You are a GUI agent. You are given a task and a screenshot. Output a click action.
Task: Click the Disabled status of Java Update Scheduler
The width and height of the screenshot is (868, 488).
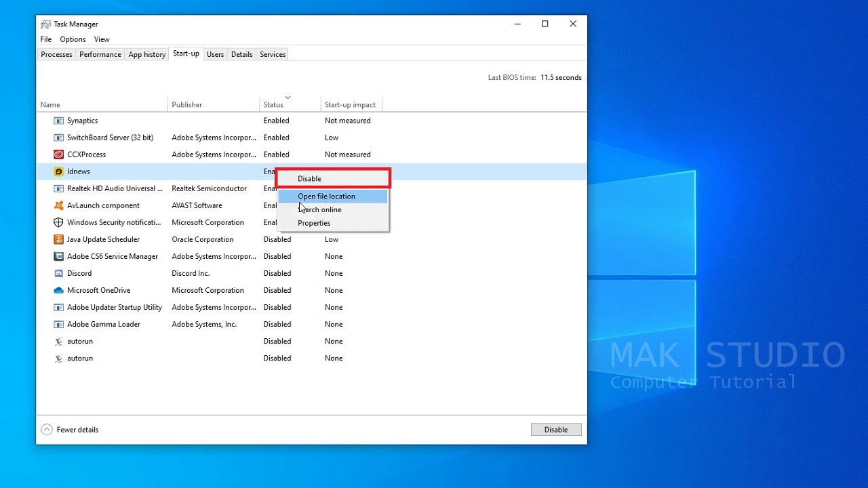click(277, 239)
